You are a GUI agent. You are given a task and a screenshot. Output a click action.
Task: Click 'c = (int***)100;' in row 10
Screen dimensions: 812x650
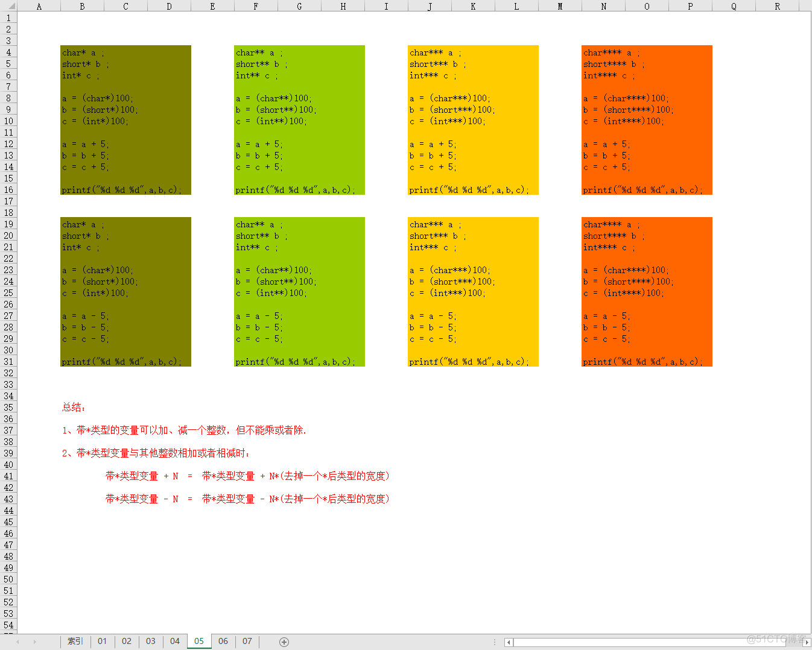(x=447, y=121)
